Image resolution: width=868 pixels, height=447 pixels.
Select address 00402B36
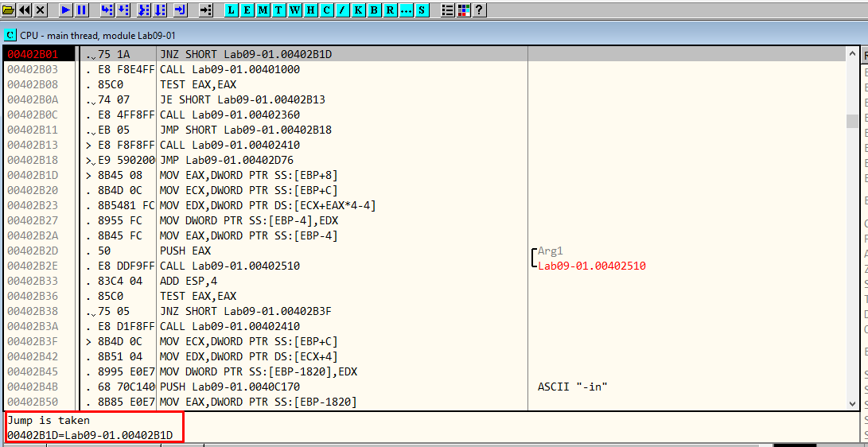coord(33,296)
